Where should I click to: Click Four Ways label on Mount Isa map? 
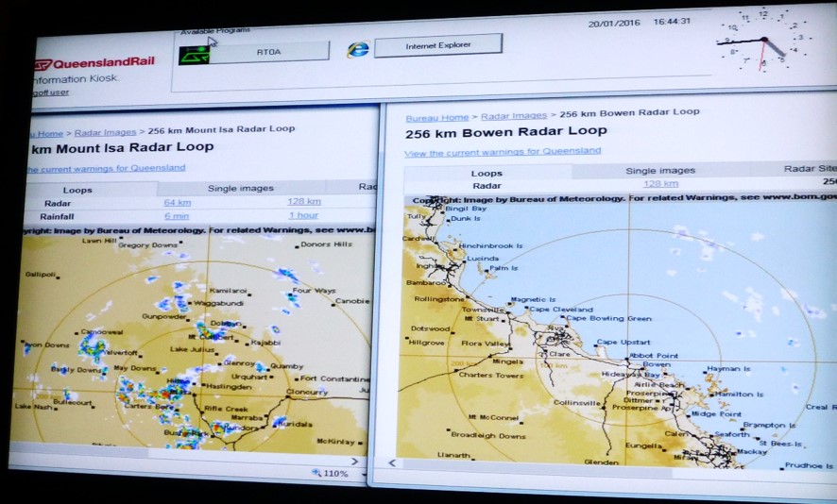(314, 292)
